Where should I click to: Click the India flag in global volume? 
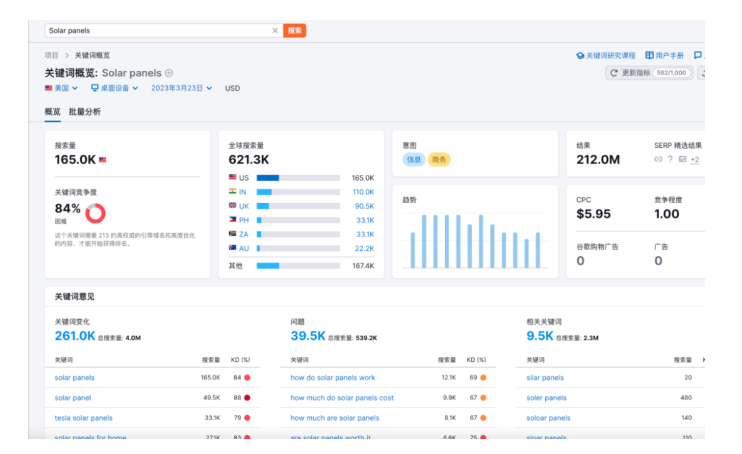[x=232, y=192]
